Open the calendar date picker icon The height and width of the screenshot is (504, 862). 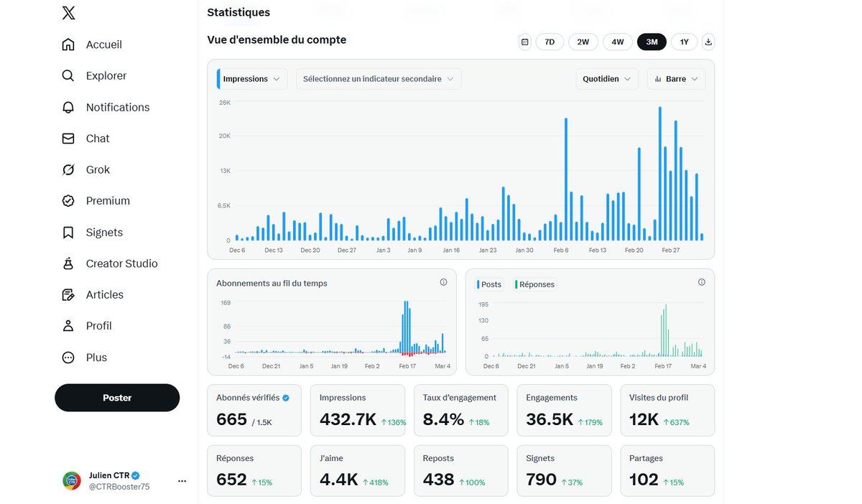[525, 42]
